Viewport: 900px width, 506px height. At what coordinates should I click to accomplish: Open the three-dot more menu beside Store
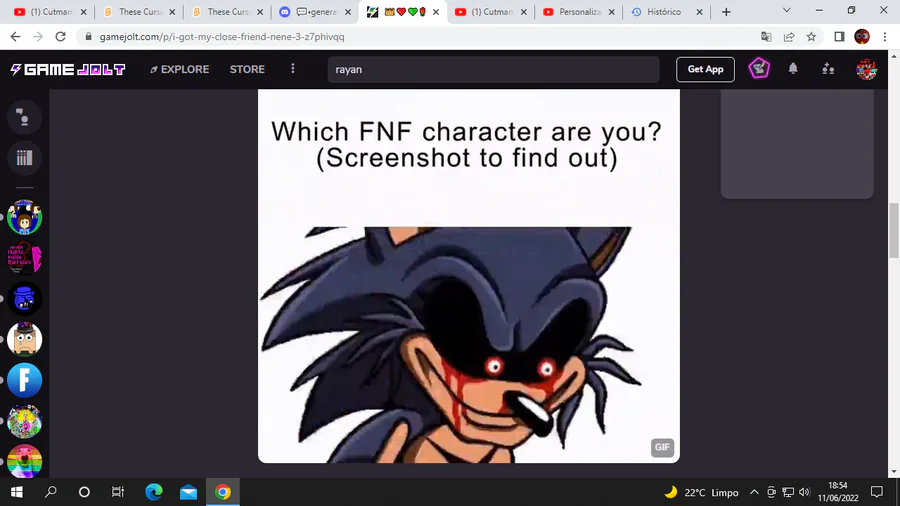point(293,69)
